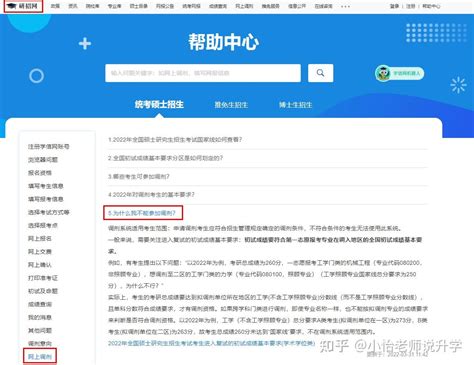
Task: Open 网上调剂 in top navigation bar
Action: point(244,6)
